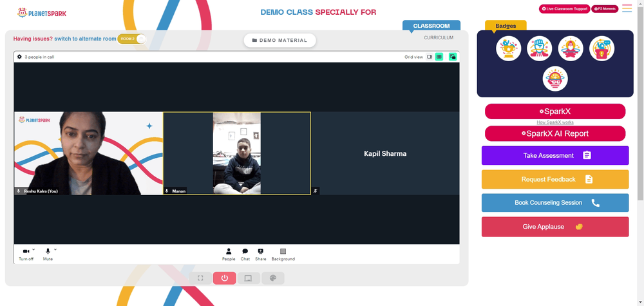This screenshot has height=306, width=644.
Task: Open the People panel
Action: pos(229,254)
